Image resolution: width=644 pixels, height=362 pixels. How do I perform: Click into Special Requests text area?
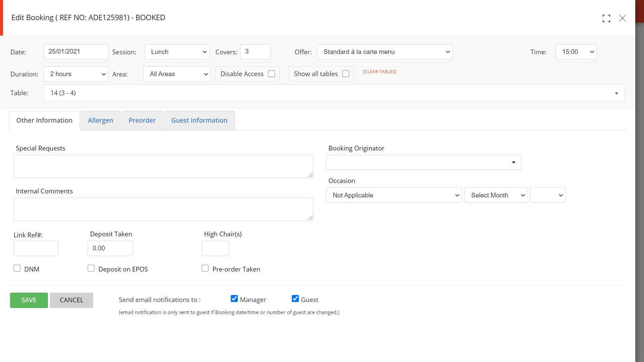click(x=163, y=166)
